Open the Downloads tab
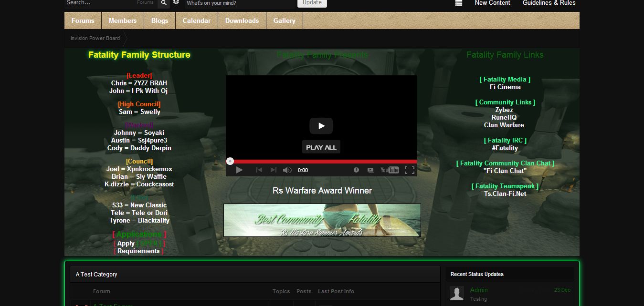The width and height of the screenshot is (644, 306). click(x=242, y=20)
